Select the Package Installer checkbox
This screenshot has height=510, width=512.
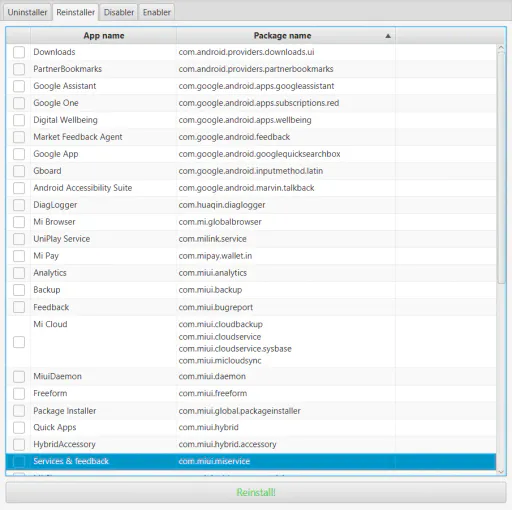point(19,411)
